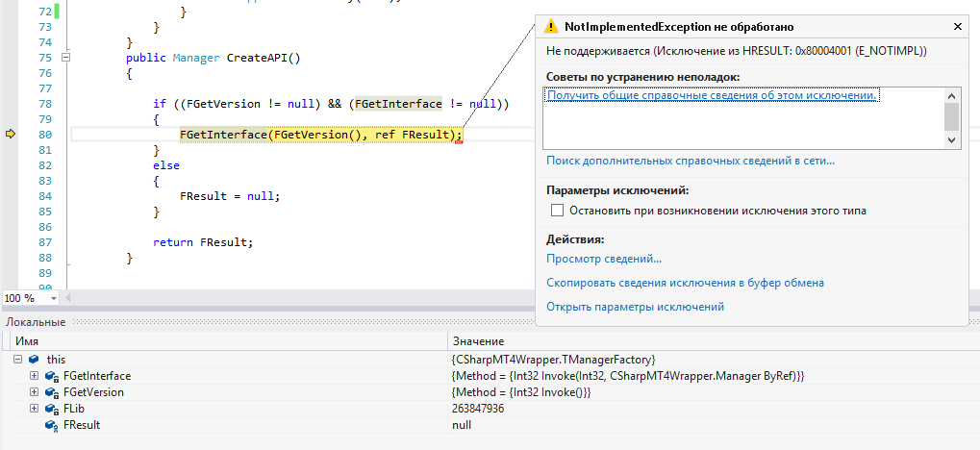Open the 'Просмотр сведений...' link
Viewport: 980px width, 450px height.
[604, 259]
